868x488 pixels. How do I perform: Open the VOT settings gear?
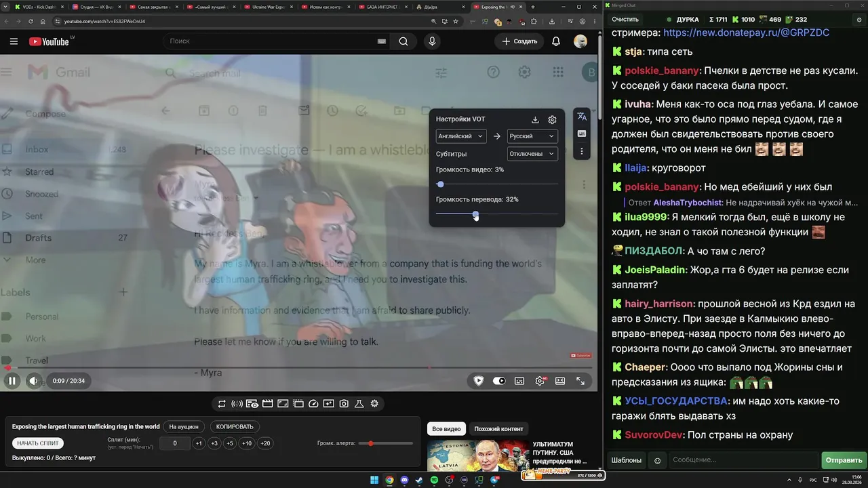coord(552,119)
